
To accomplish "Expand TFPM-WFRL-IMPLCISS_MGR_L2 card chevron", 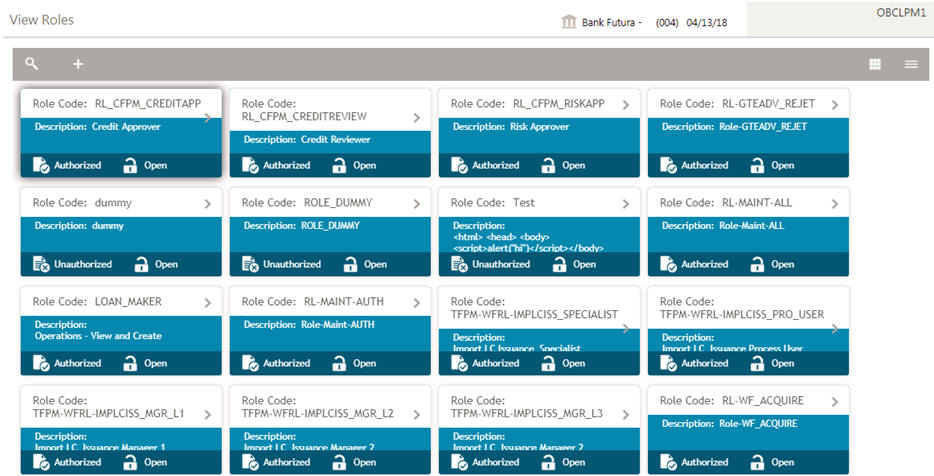I will 417,415.
